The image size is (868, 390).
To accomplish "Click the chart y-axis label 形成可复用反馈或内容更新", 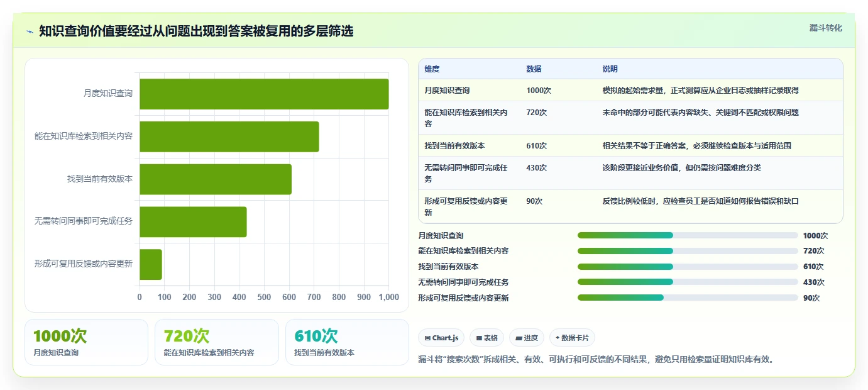I will coord(84,264).
